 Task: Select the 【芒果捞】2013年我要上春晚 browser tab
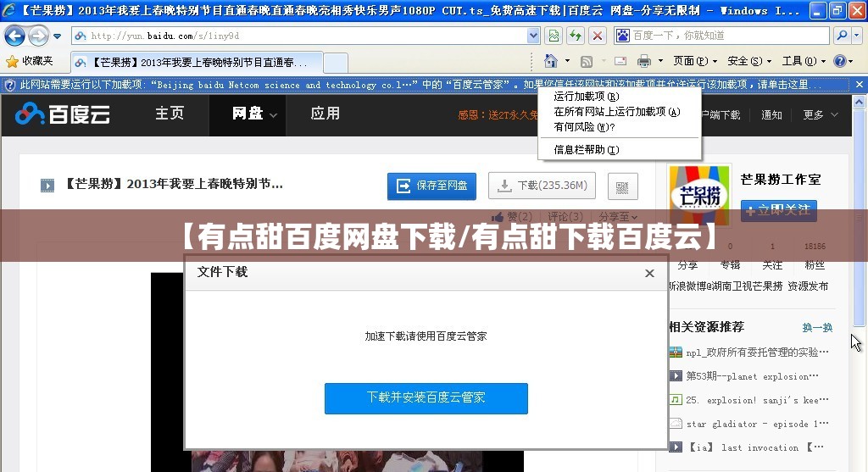[x=197, y=63]
